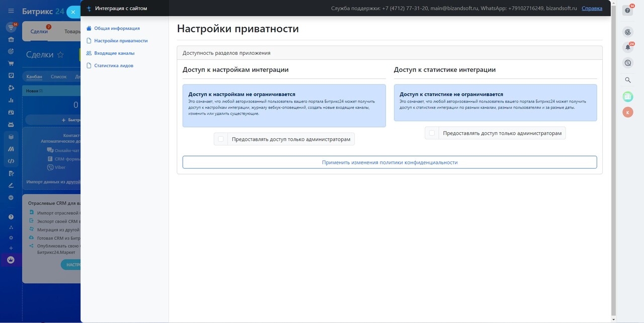Screen dimensions: 644x323
Task: Open user avatar with letter K
Action: click(x=627, y=112)
